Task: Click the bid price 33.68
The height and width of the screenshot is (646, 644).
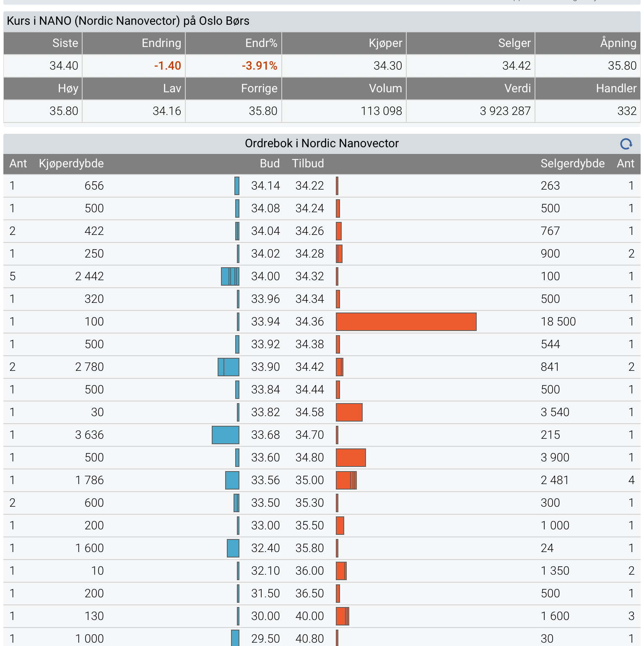Action: click(265, 435)
